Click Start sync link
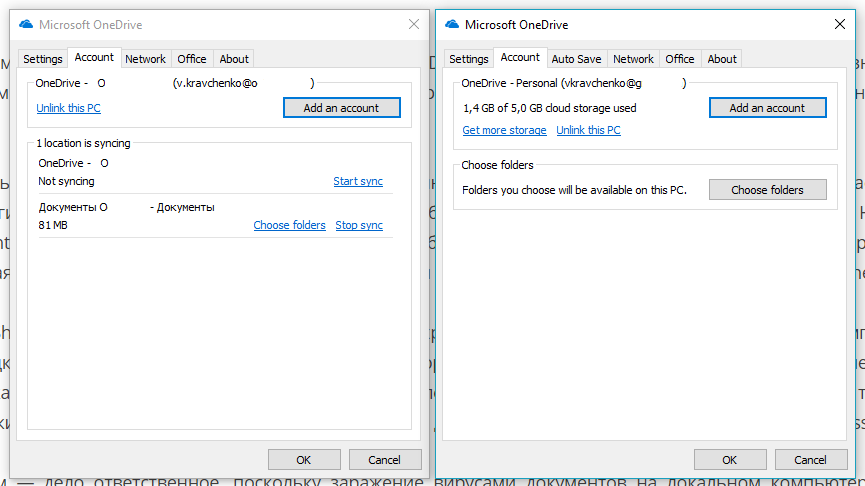Image resolution: width=865 pixels, height=486 pixels. 358,181
